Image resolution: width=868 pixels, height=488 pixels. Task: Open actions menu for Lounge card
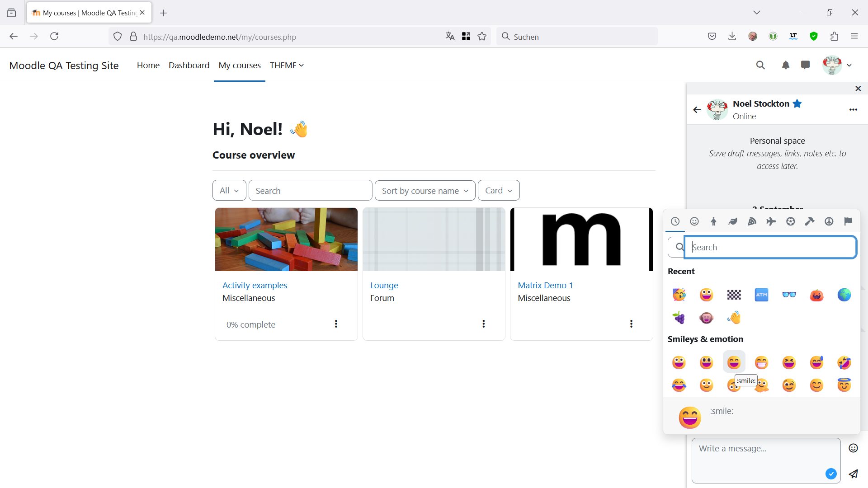(x=483, y=324)
